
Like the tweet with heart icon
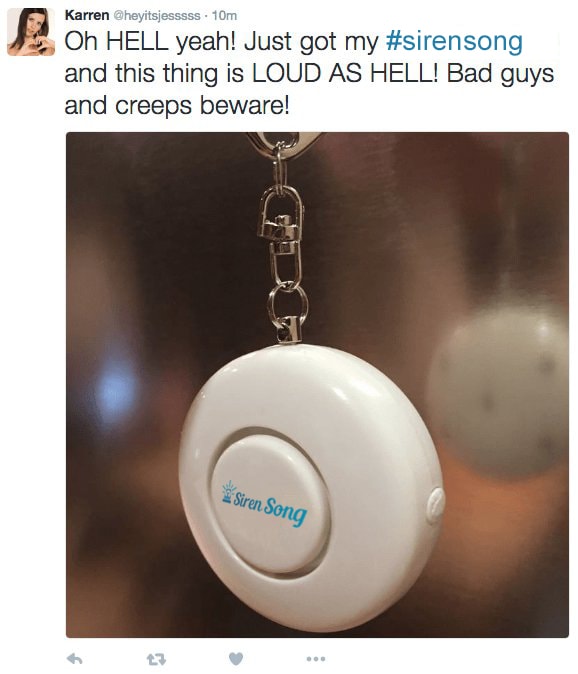tap(235, 658)
